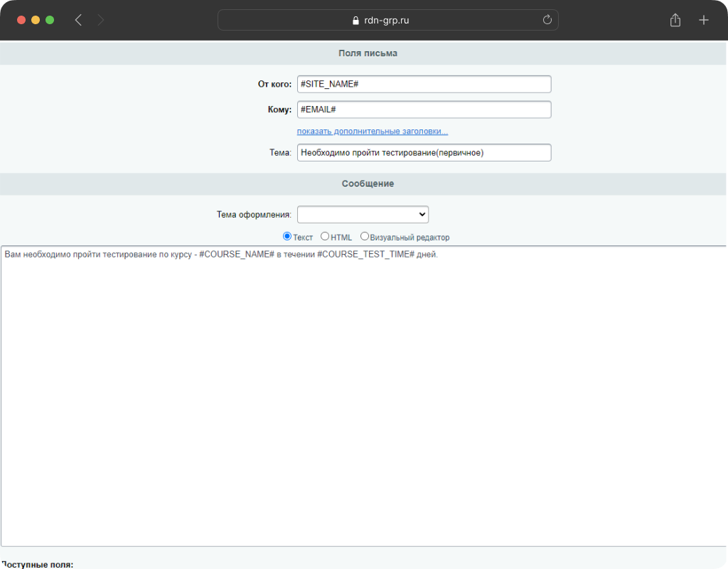
Task: Go back using Safari's back arrow
Action: [78, 20]
